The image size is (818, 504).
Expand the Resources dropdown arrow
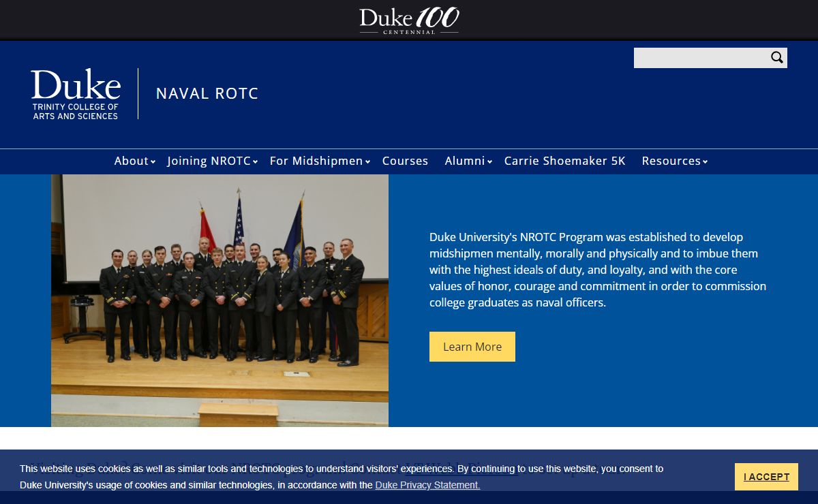(706, 162)
